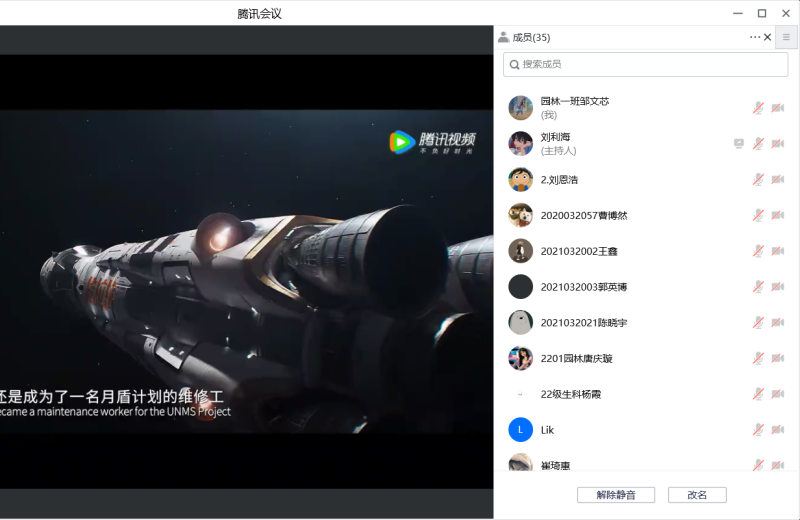
Task: Click the microphone icon for 2021032002王鑫
Action: coord(758,251)
